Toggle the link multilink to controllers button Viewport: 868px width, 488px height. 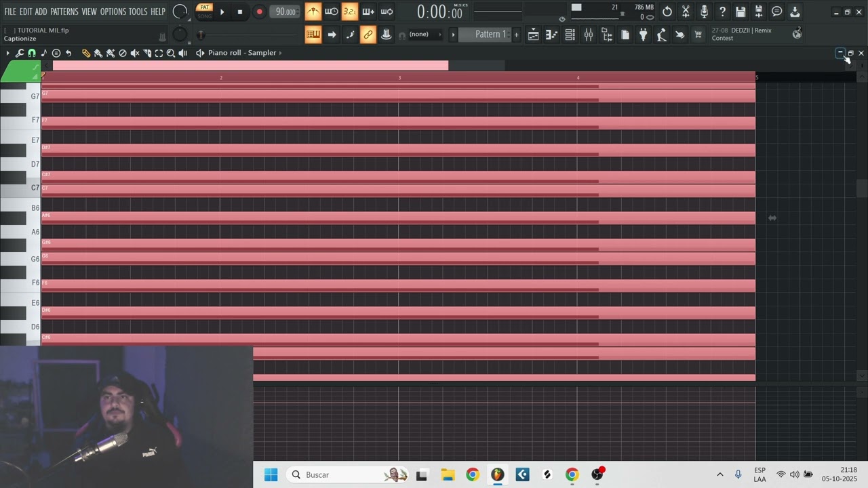368,35
